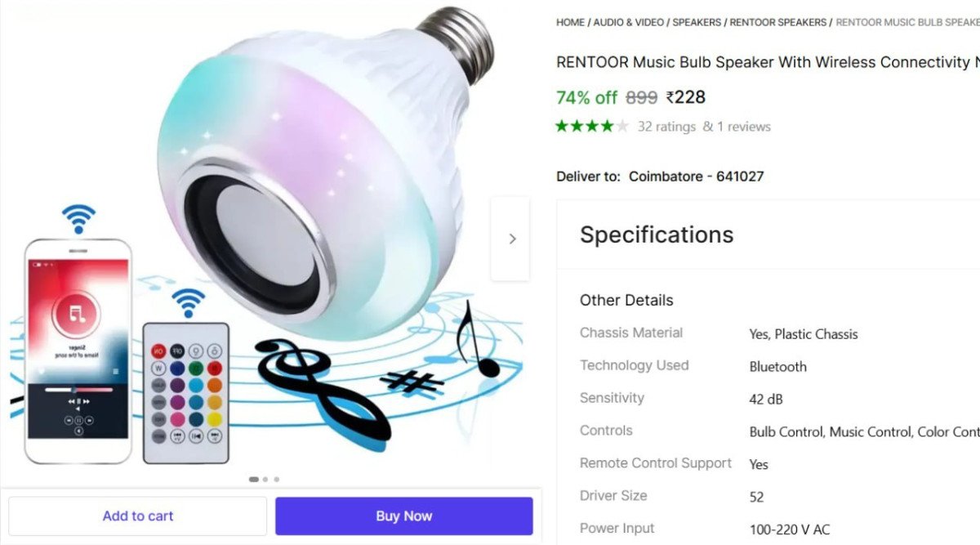Click the rupee price symbol beside 228
980x545 pixels.
click(668, 97)
